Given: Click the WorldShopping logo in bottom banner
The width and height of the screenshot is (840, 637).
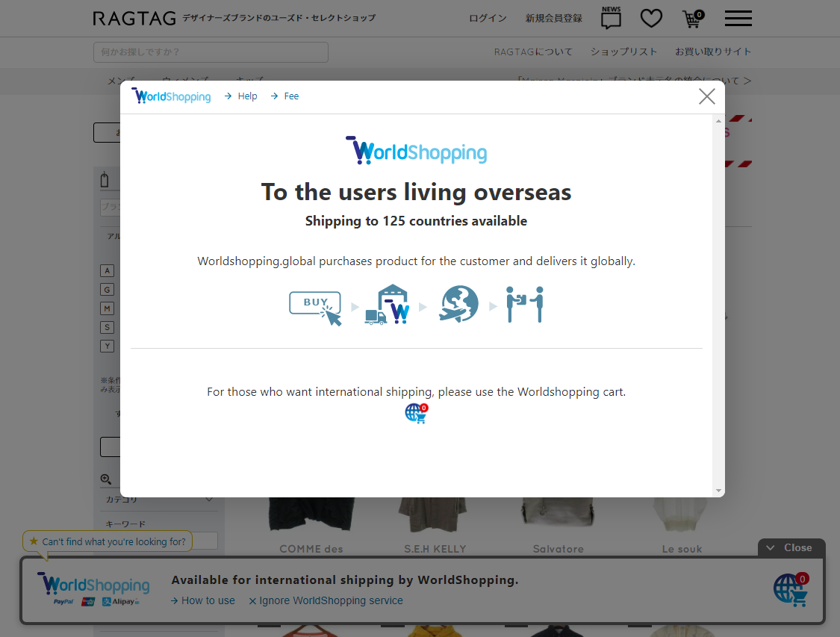Looking at the screenshot, I should tap(94, 585).
